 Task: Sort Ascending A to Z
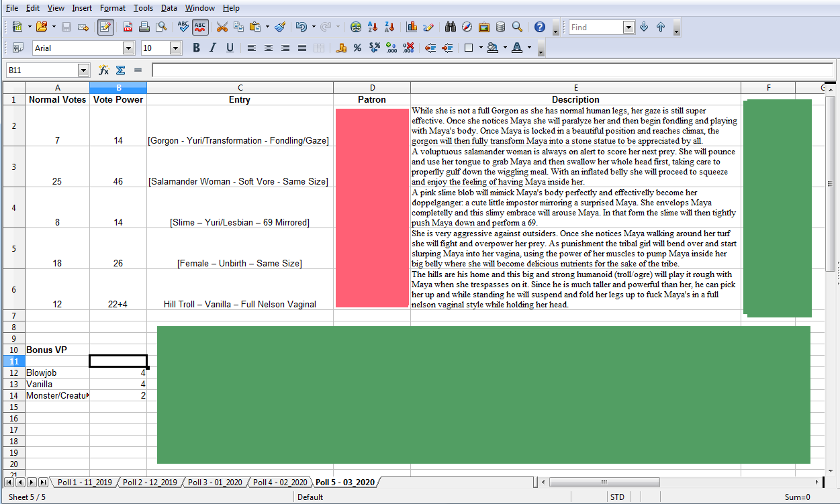click(x=373, y=28)
